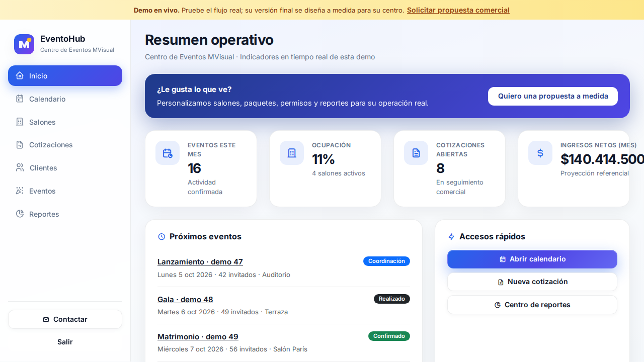The width and height of the screenshot is (644, 362).
Task: Click the home icon beside Inicio
Action: [x=20, y=75]
